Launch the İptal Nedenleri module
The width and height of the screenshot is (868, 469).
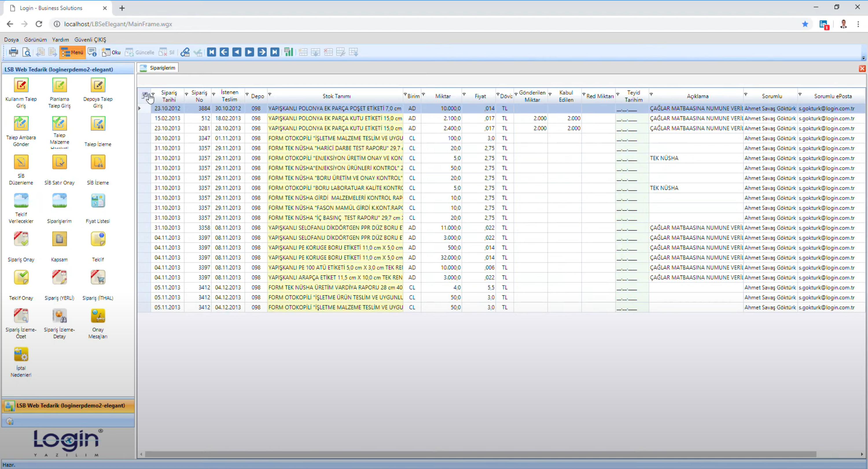21,355
